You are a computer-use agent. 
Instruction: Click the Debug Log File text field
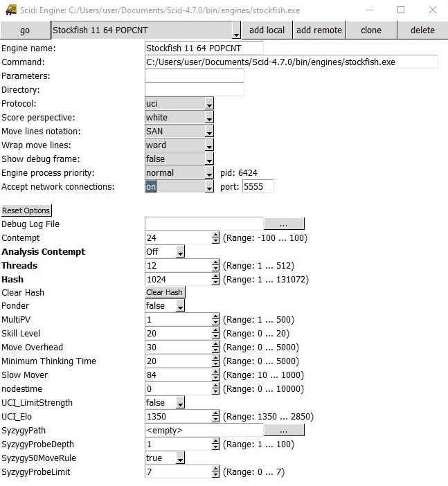point(204,224)
